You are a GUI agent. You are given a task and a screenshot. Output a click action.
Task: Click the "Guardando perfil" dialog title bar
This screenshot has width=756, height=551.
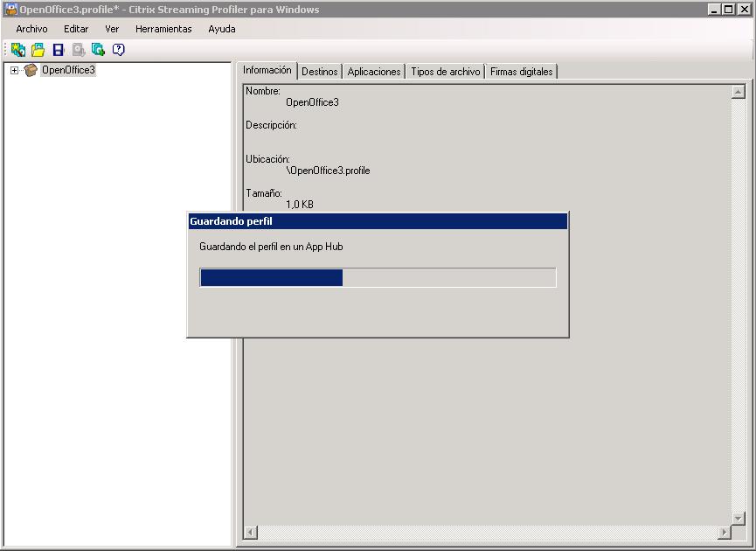(378, 221)
